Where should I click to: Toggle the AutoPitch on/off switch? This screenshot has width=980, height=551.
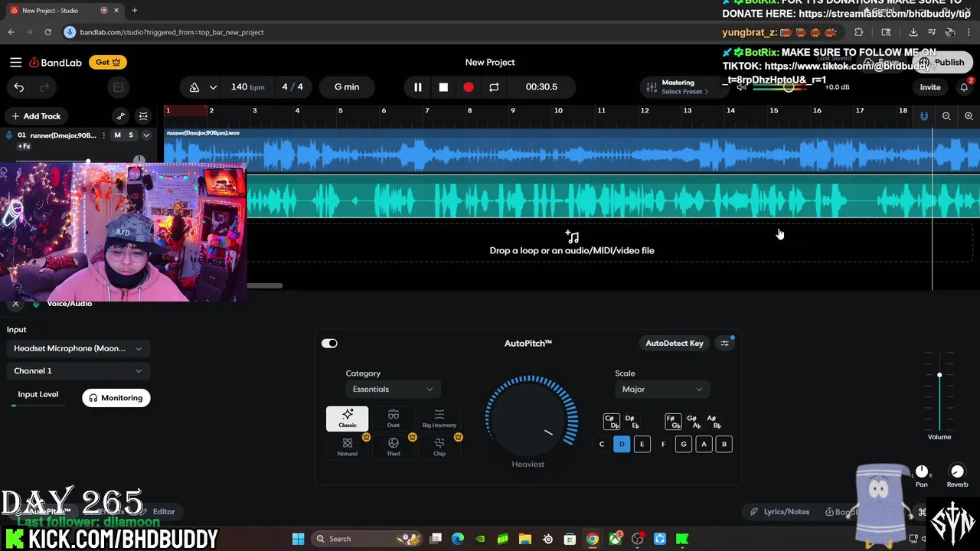pyautogui.click(x=330, y=344)
